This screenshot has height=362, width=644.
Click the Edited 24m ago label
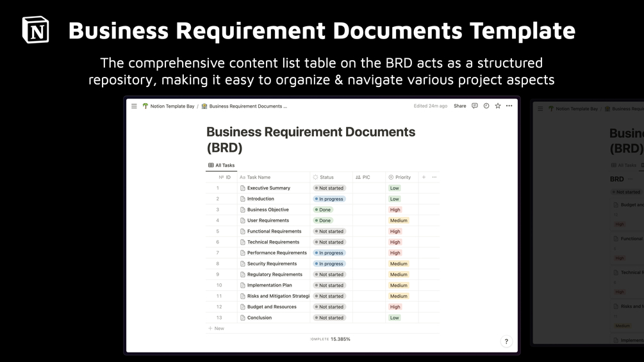pyautogui.click(x=431, y=106)
